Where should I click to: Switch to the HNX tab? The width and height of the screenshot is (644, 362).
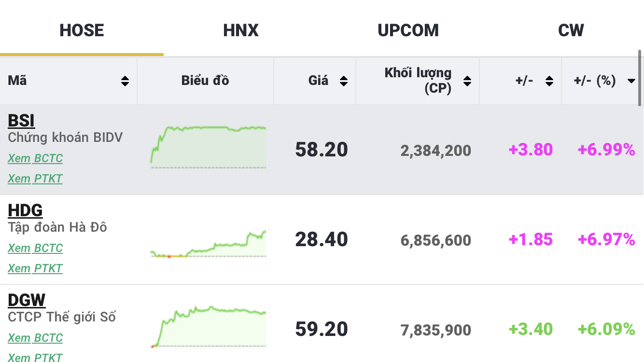coord(241,30)
